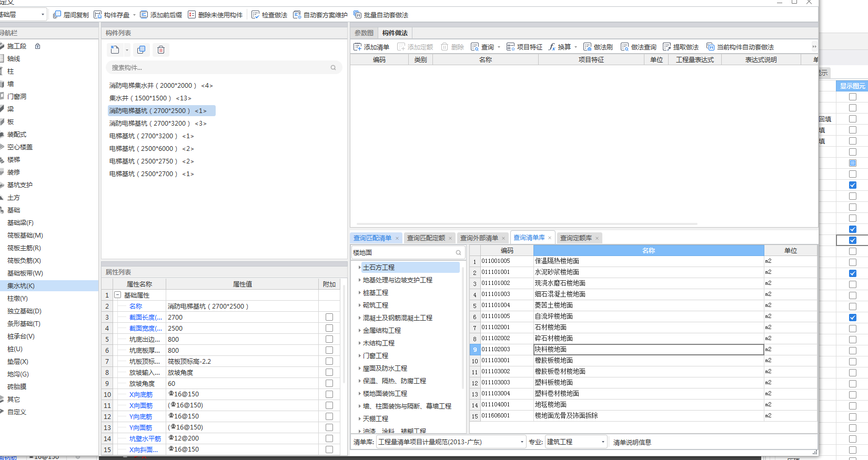The height and width of the screenshot is (460, 868).
Task: Open dropdown arrow beside new component icon
Action: click(x=127, y=50)
